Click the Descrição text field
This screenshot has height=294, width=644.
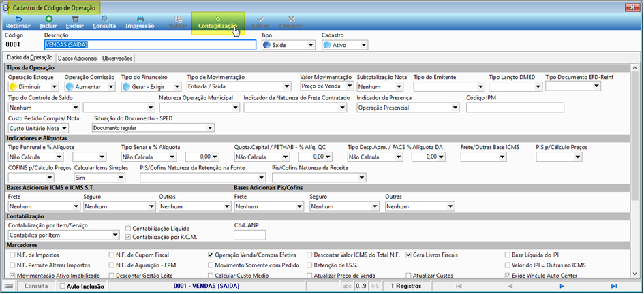click(x=151, y=45)
